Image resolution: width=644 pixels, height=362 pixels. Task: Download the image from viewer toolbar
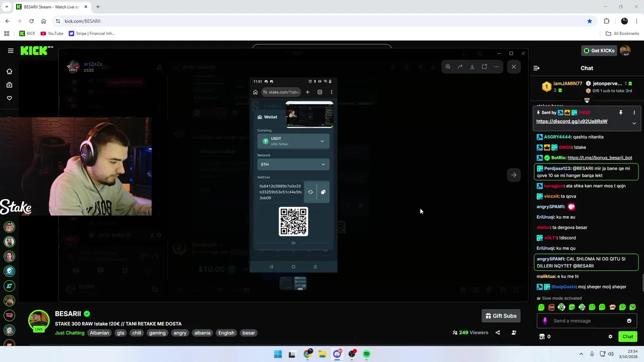click(472, 67)
